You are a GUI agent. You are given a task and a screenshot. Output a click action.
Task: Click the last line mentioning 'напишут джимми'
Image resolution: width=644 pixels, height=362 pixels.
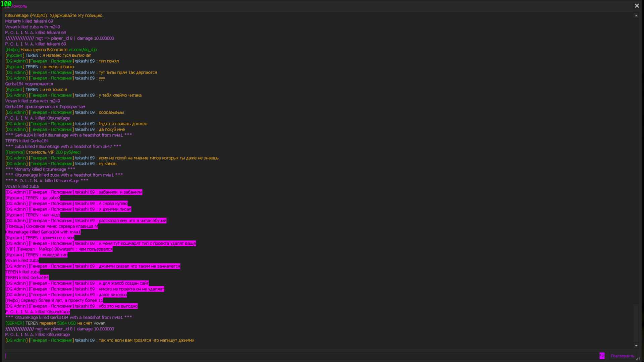pyautogui.click(x=100, y=340)
